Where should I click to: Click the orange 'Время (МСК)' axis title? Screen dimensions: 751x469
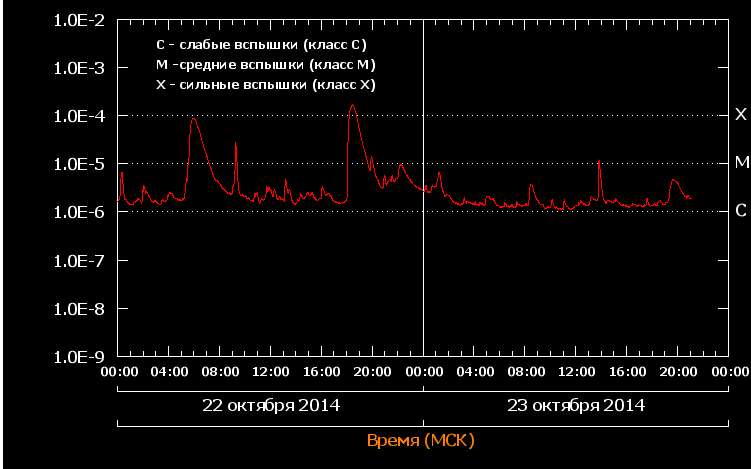[x=421, y=440]
